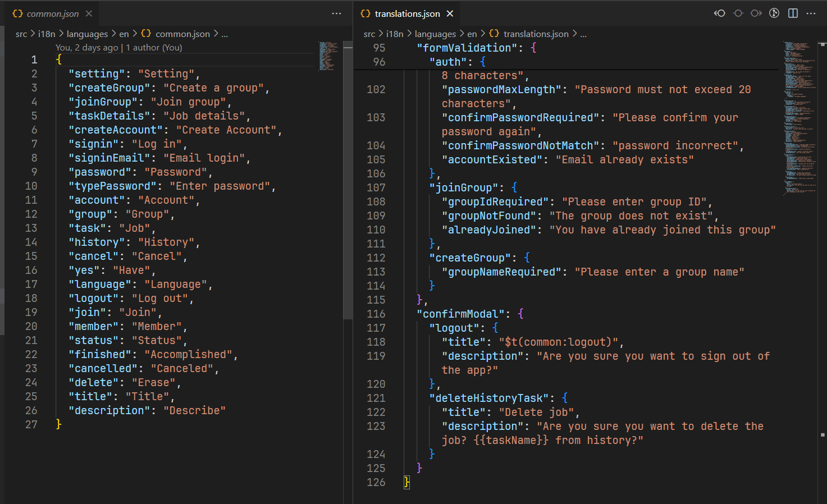
Task: Click the closing brace on line 126
Action: (407, 482)
